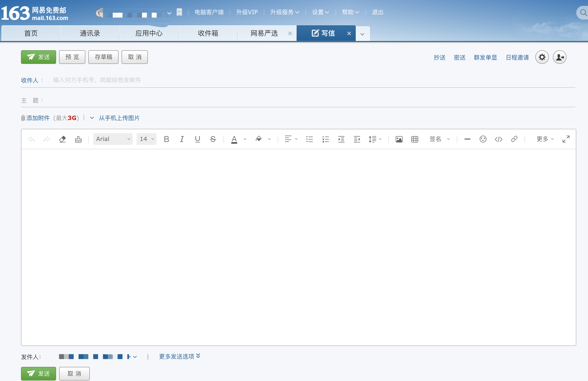The width and height of the screenshot is (588, 381).
Task: Open the emoji smiley picker
Action: coord(483,139)
